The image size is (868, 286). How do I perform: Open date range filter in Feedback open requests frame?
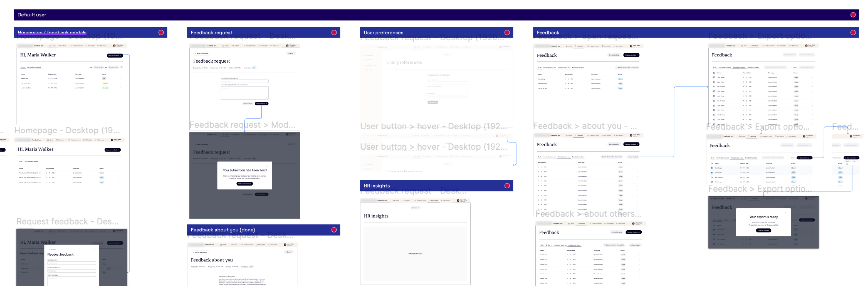627,67
